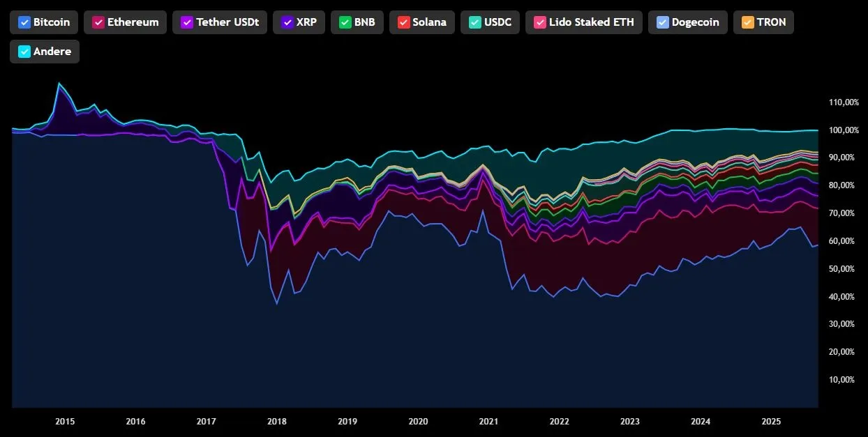Toggle Lido Staked ETH checkbox
868x437 pixels.
(540, 22)
